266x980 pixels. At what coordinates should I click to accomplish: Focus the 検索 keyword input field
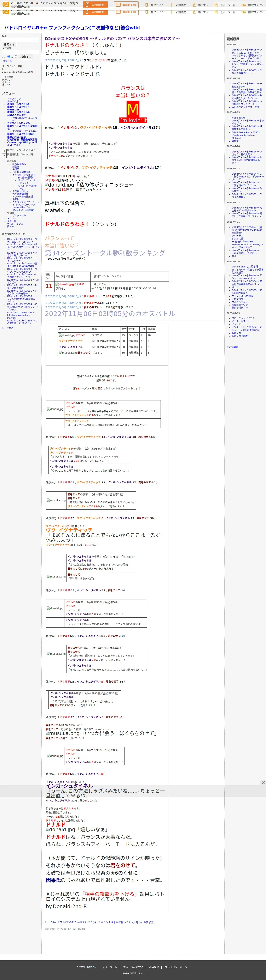coord(21,40)
